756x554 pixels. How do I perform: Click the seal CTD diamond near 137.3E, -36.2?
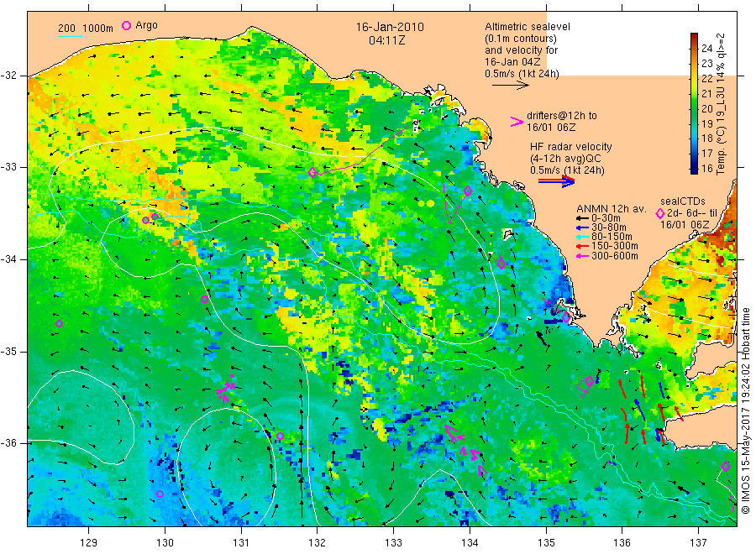point(726,467)
